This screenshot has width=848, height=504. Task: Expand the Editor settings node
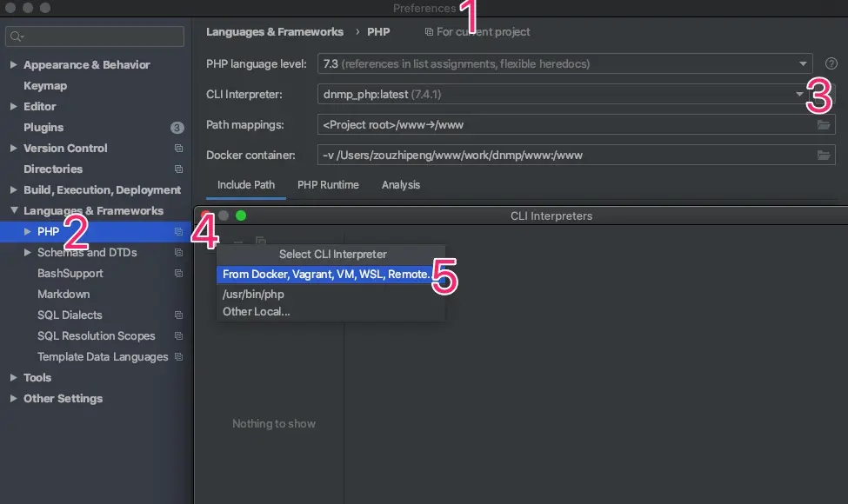pyautogui.click(x=14, y=106)
